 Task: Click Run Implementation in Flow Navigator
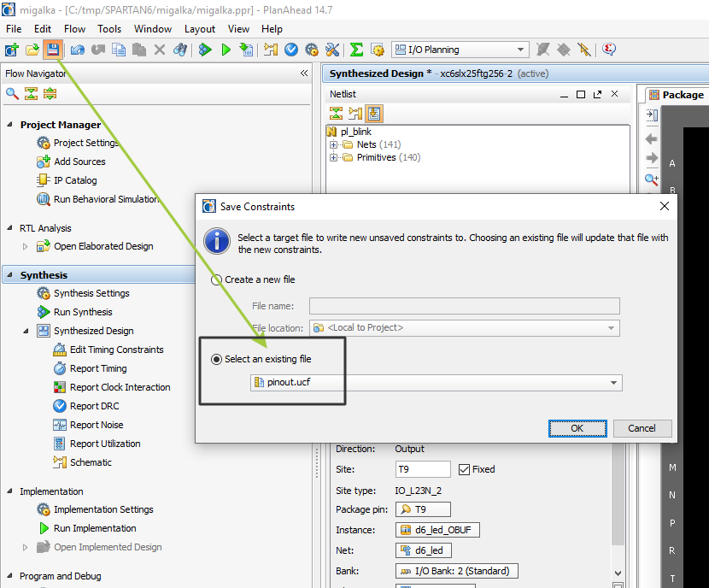coord(88,528)
